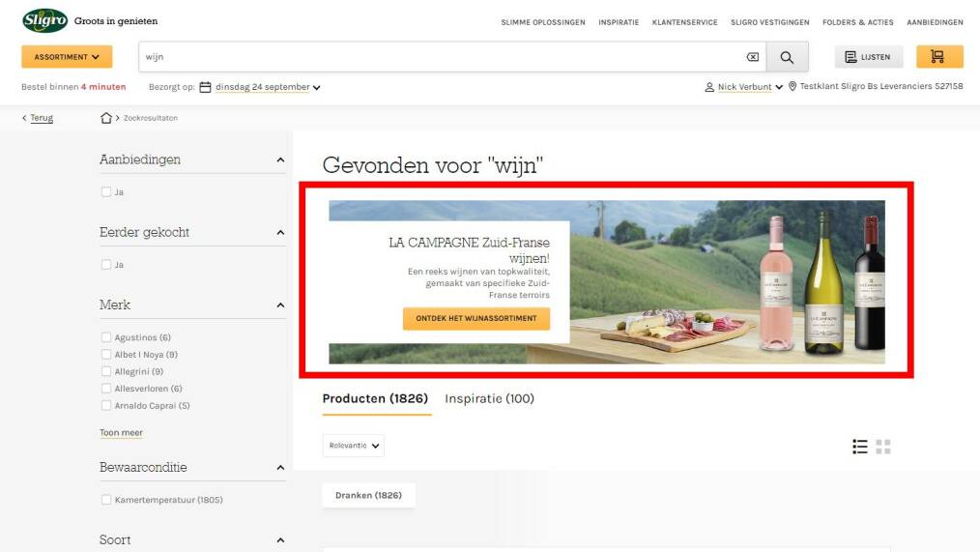Switch to list view icon
980x552 pixels.
click(860, 447)
